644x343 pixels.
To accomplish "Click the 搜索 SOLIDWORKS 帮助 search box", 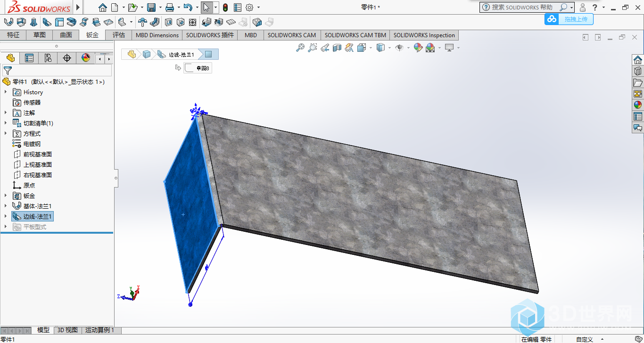I will (x=527, y=7).
